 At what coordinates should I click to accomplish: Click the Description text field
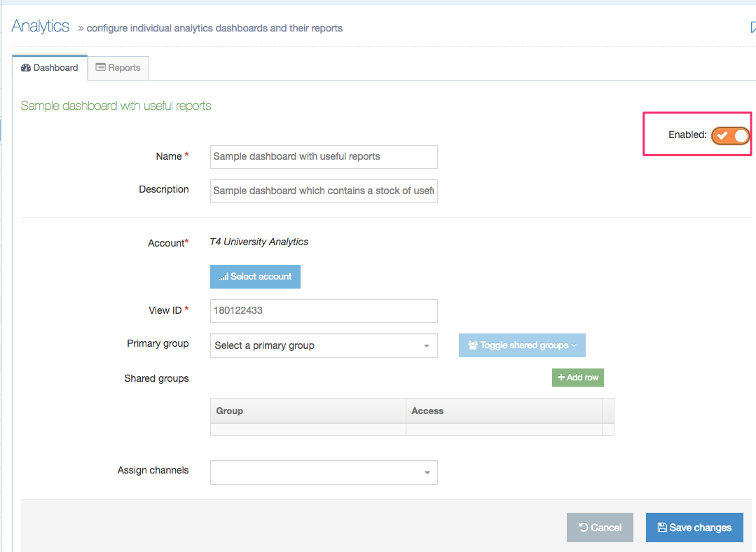pos(324,191)
